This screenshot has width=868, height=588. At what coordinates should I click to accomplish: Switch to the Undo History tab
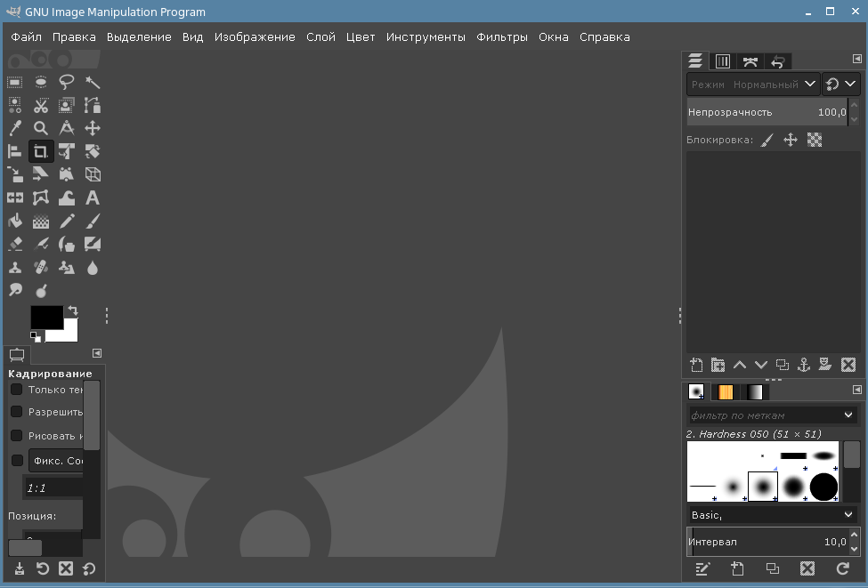(778, 61)
